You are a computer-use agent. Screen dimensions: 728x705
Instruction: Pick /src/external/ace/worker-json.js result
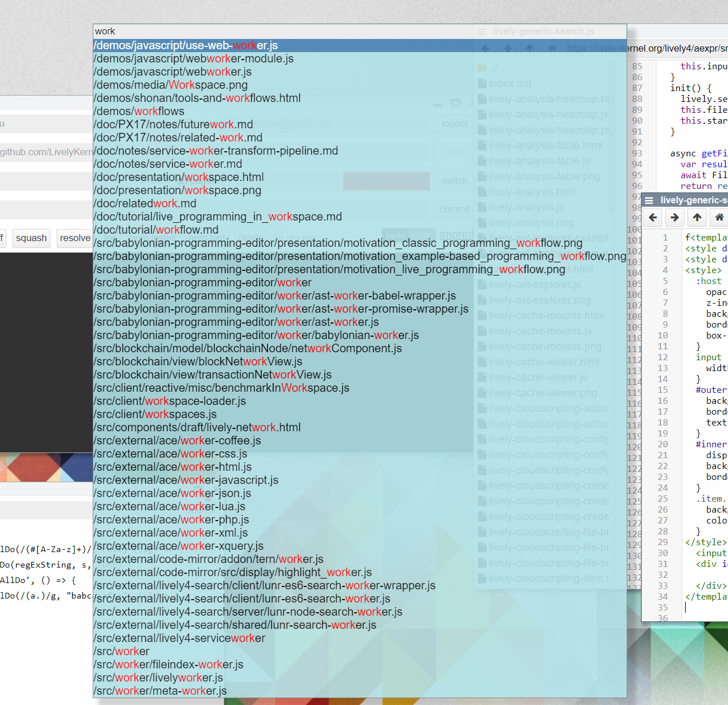pos(172,494)
